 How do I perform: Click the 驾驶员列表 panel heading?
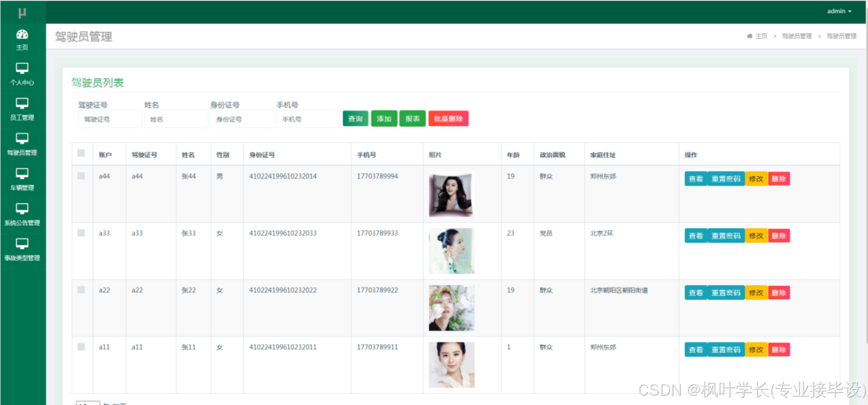tap(97, 83)
